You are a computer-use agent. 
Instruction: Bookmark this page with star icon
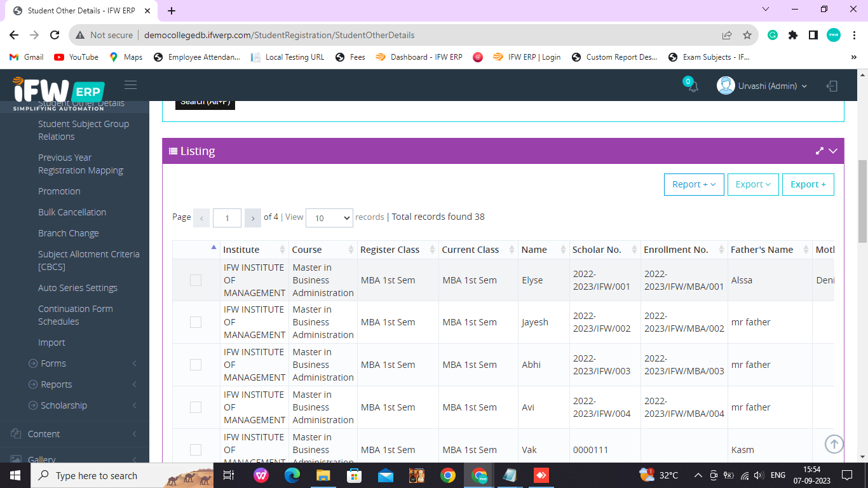point(747,35)
